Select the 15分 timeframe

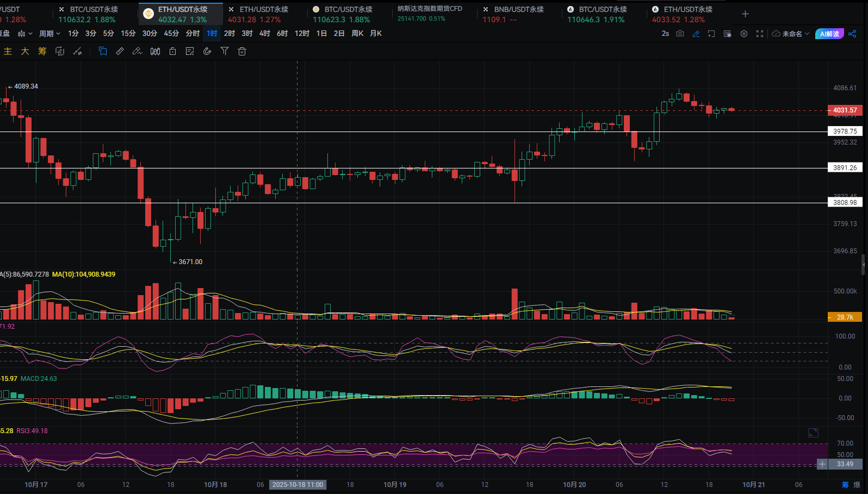click(128, 34)
